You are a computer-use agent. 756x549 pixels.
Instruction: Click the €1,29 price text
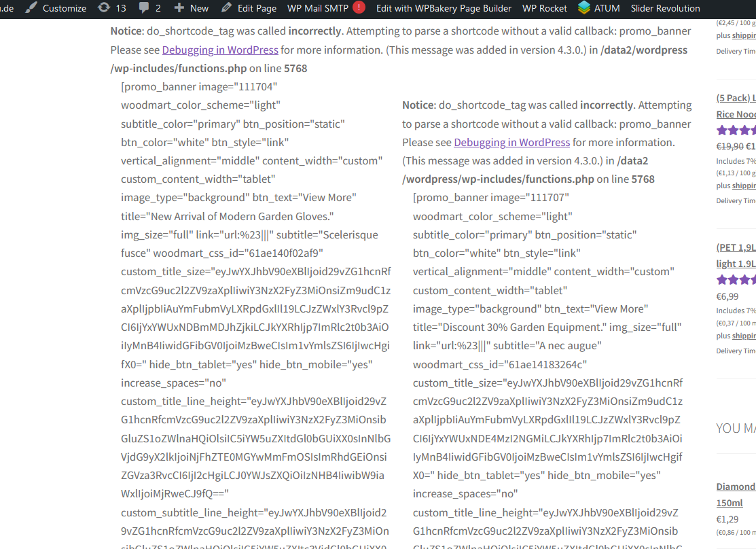(727, 520)
